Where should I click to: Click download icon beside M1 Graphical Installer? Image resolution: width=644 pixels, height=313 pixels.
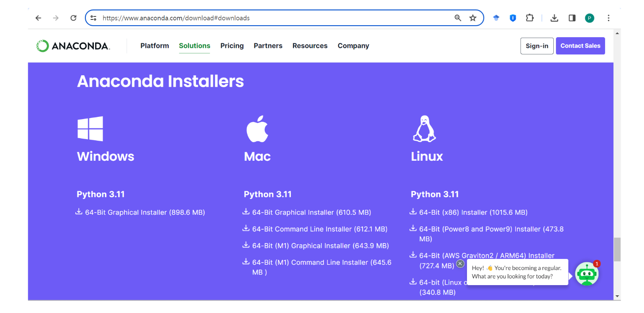pyautogui.click(x=246, y=245)
